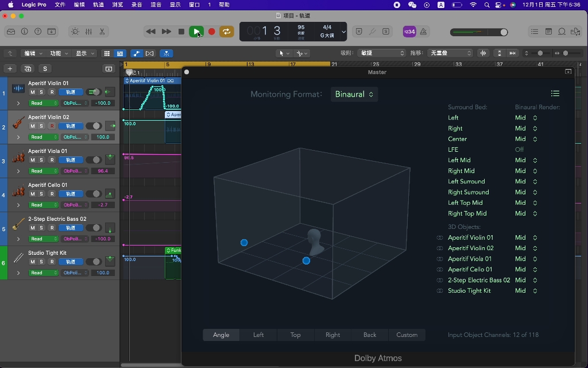Toggle cycle mode with the yellow loop button

tap(226, 32)
